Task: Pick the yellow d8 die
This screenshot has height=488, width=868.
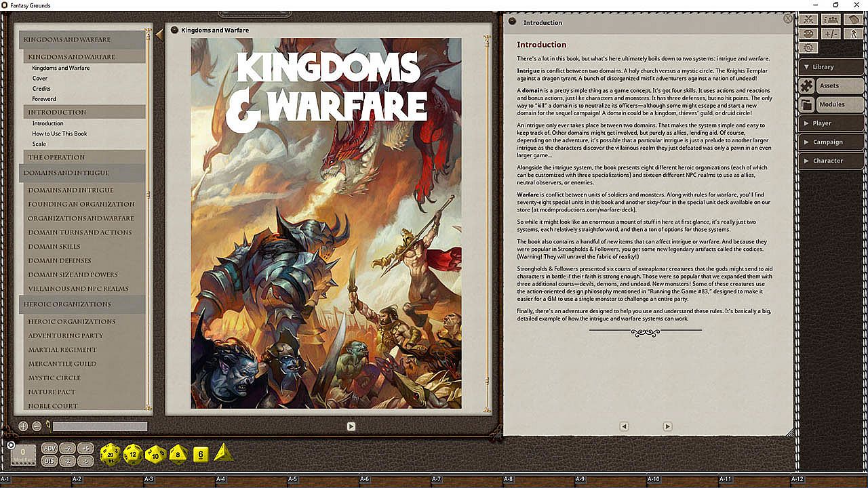Action: point(178,453)
